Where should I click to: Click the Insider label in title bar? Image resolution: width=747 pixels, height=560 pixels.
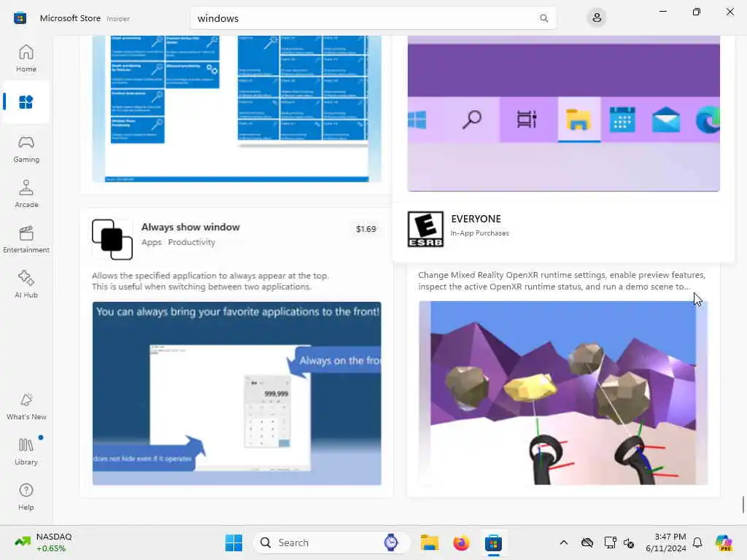[118, 18]
